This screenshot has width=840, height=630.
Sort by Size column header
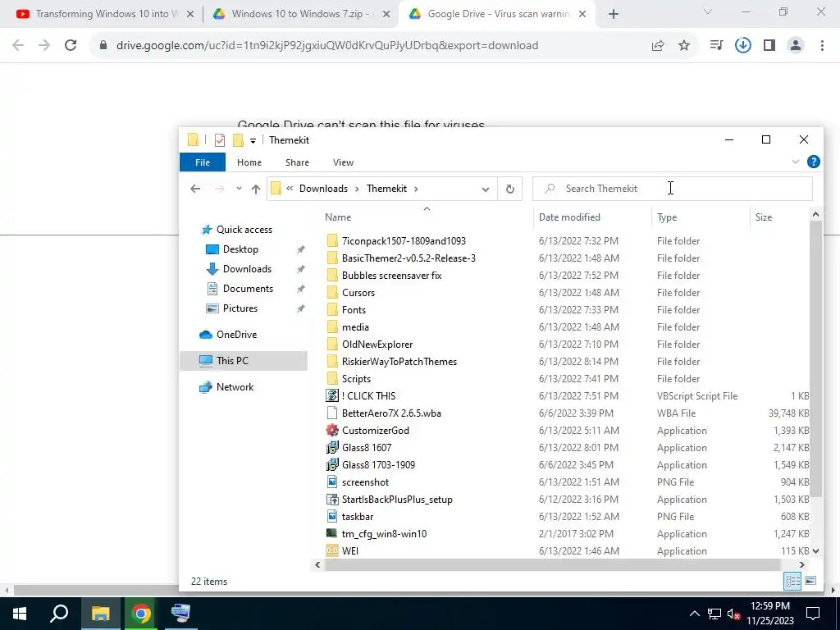pyautogui.click(x=779, y=217)
